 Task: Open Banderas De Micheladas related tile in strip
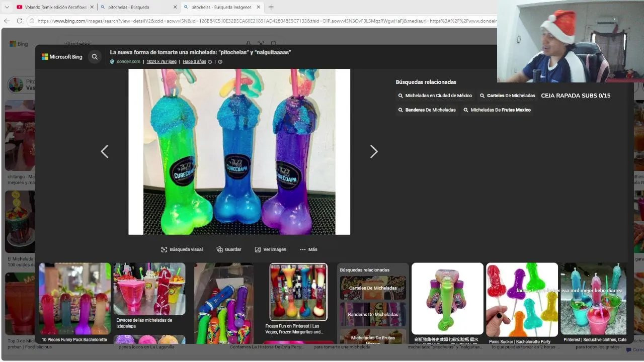click(x=373, y=314)
